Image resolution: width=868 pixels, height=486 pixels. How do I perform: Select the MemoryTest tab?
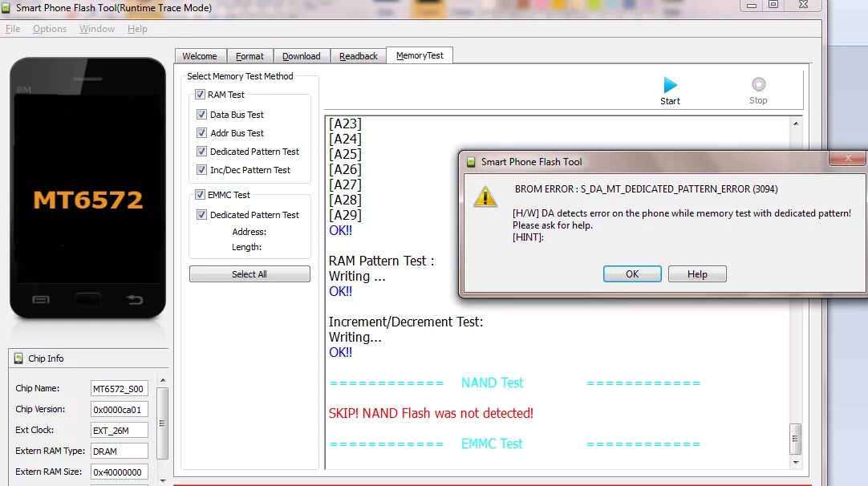(420, 55)
